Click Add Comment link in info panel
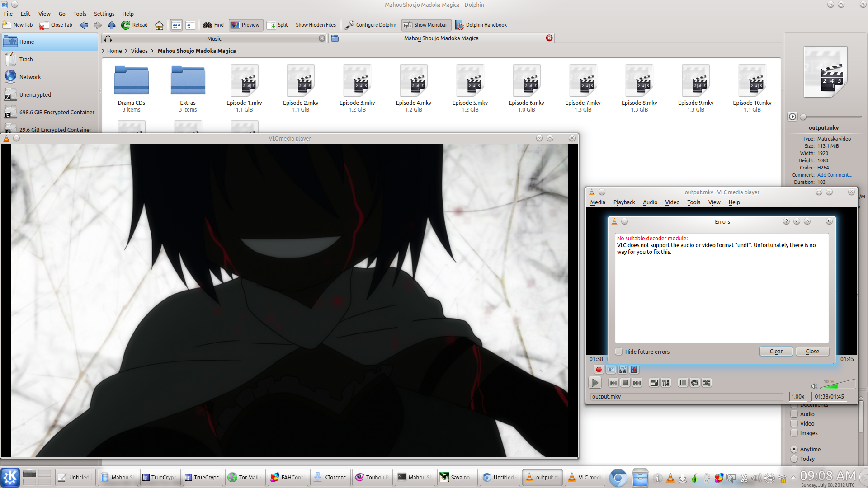Viewport: 868px width, 488px height. [x=835, y=175]
